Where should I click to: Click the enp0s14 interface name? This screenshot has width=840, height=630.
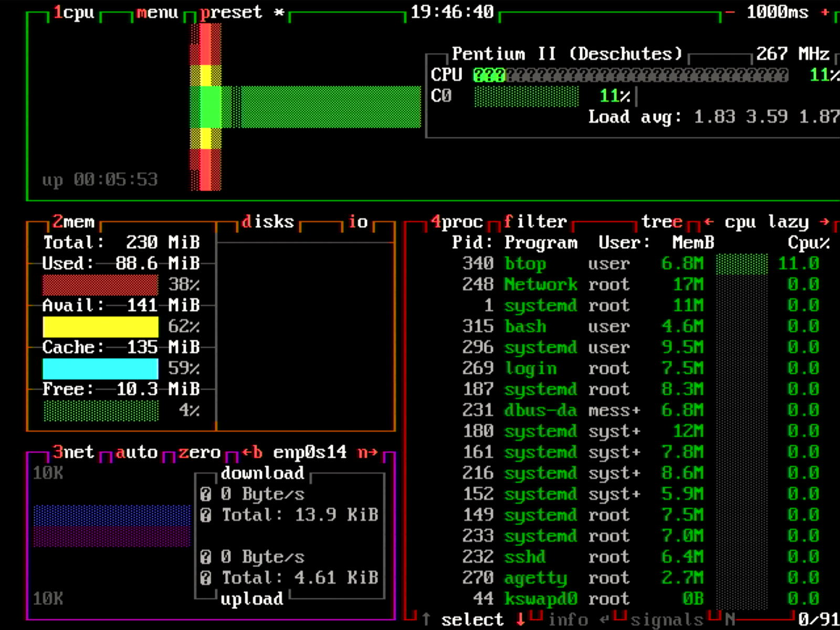point(310,452)
